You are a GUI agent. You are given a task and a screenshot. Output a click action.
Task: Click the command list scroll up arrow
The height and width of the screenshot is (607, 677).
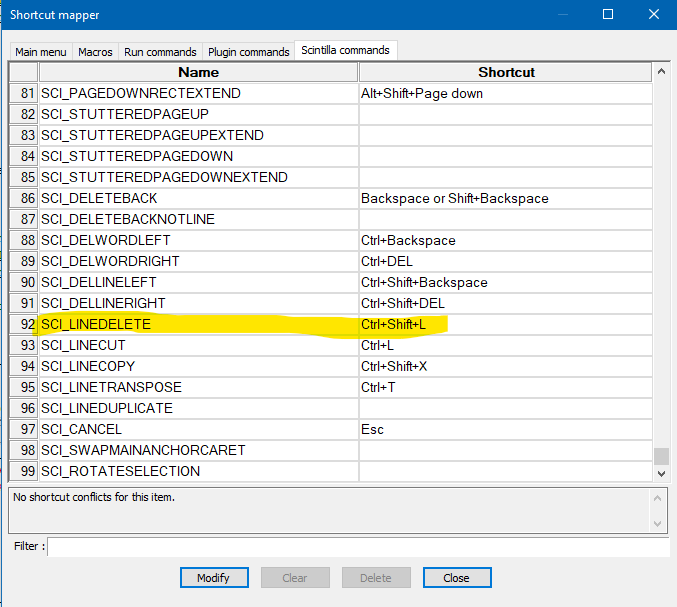click(661, 71)
